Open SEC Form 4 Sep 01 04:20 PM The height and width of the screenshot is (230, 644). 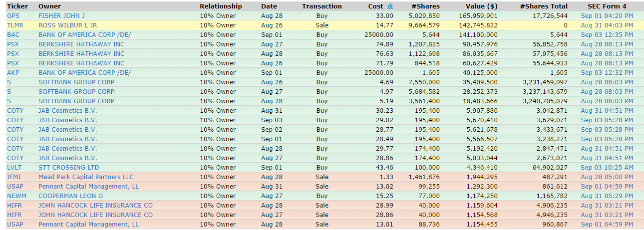click(x=607, y=16)
